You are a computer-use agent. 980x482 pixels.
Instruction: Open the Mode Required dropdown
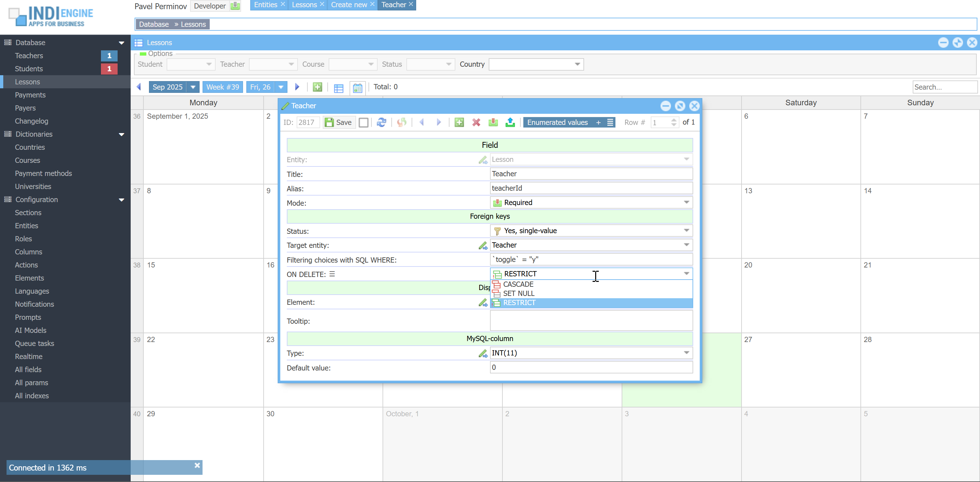point(686,202)
